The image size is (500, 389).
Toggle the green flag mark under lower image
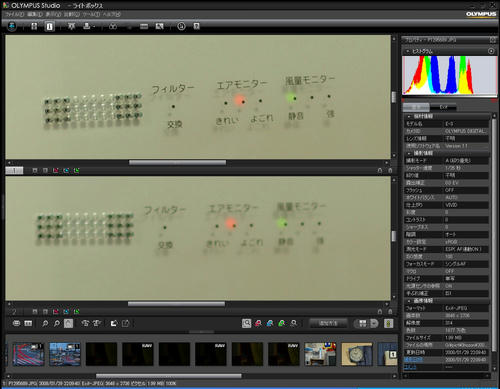76,312
